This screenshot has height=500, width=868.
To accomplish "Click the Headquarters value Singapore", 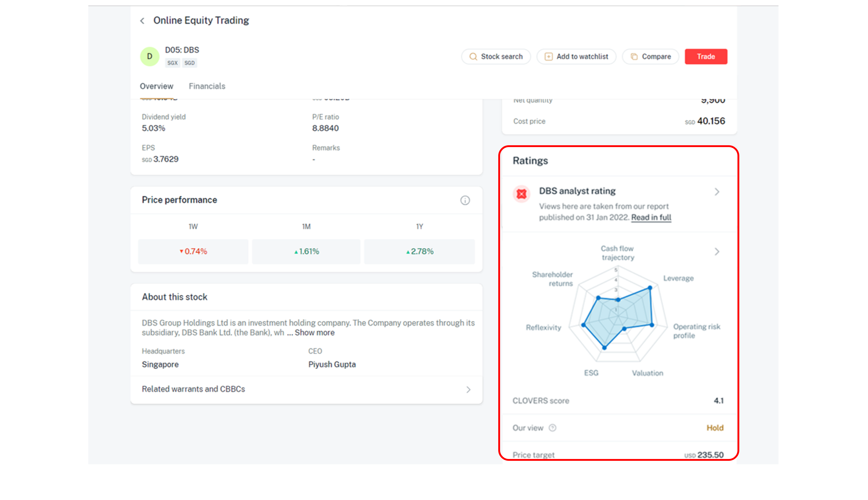I will (x=160, y=364).
